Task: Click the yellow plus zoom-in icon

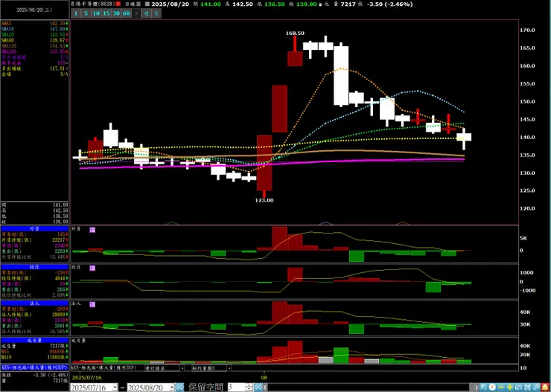Action: (x=510, y=388)
